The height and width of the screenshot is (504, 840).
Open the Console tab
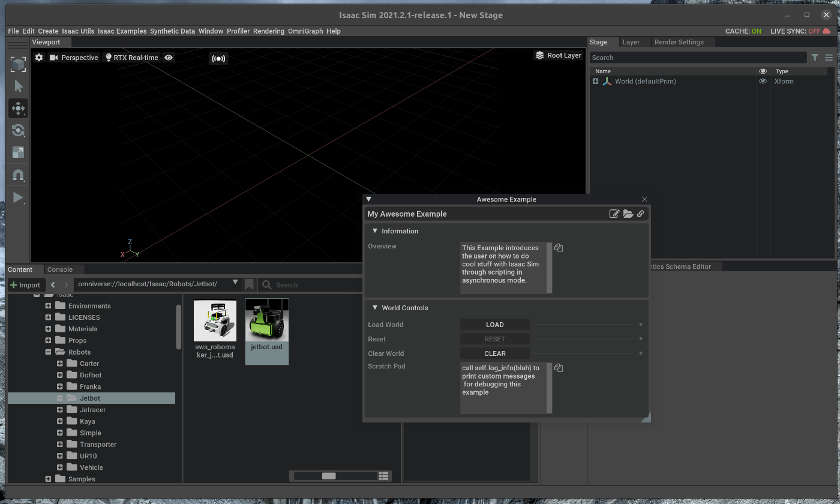[60, 269]
